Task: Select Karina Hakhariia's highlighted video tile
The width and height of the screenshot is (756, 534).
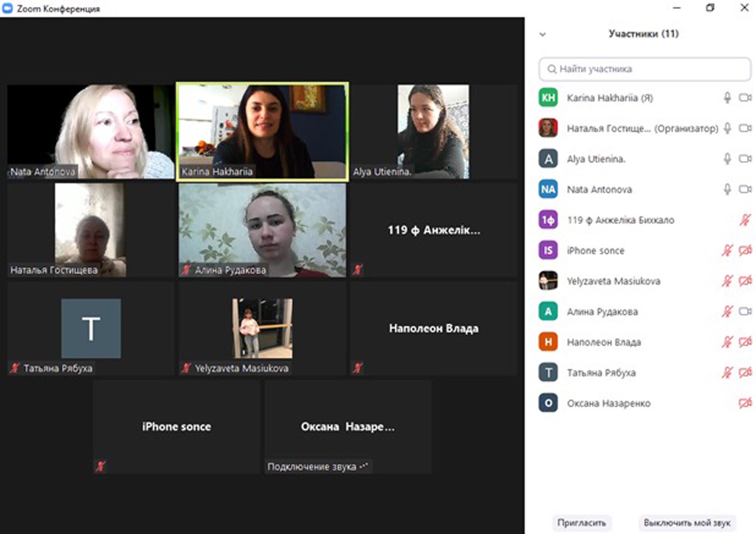Action: point(262,131)
